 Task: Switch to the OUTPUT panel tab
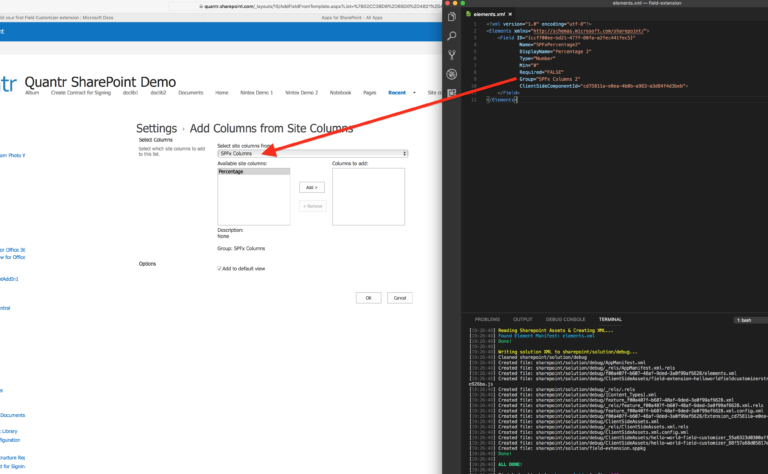[x=522, y=319]
